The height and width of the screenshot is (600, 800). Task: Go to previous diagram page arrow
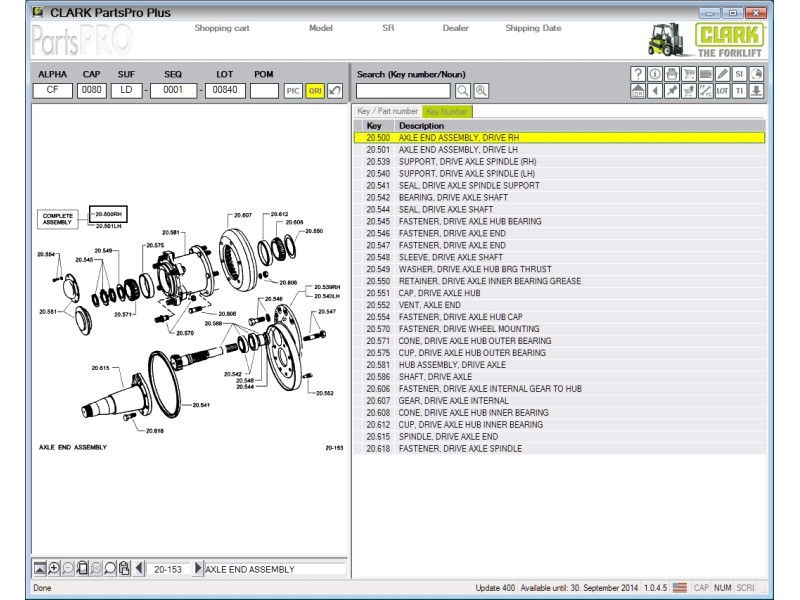click(139, 568)
